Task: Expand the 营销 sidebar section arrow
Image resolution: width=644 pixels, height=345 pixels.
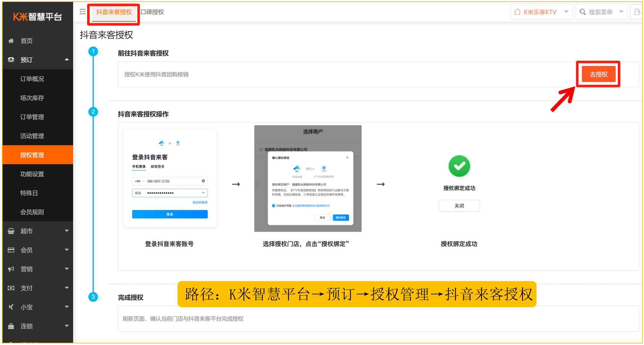Action: click(x=67, y=269)
